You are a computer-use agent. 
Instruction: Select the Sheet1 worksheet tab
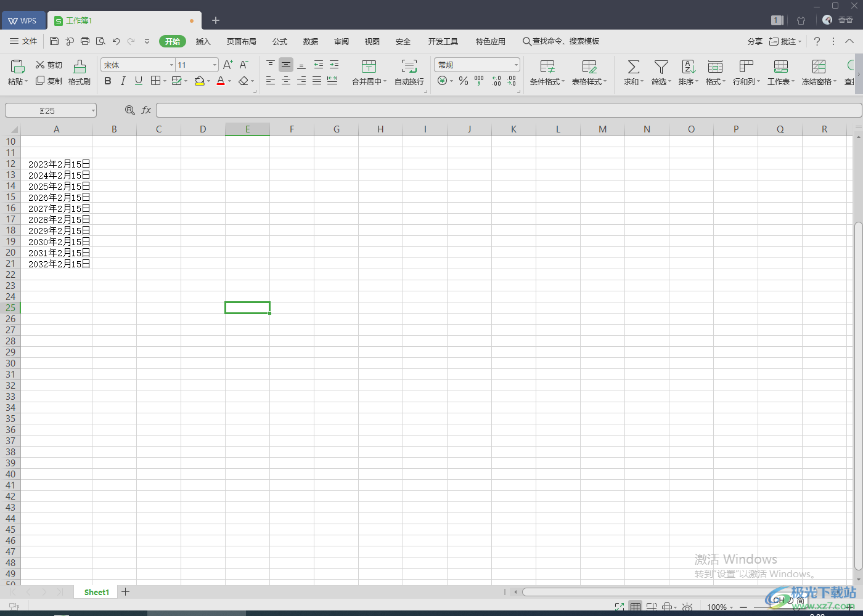pyautogui.click(x=97, y=592)
